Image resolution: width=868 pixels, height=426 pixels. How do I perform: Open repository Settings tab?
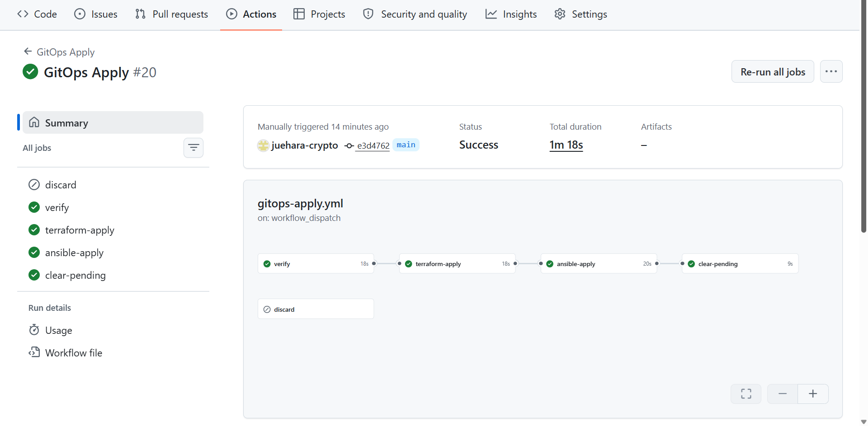click(580, 14)
